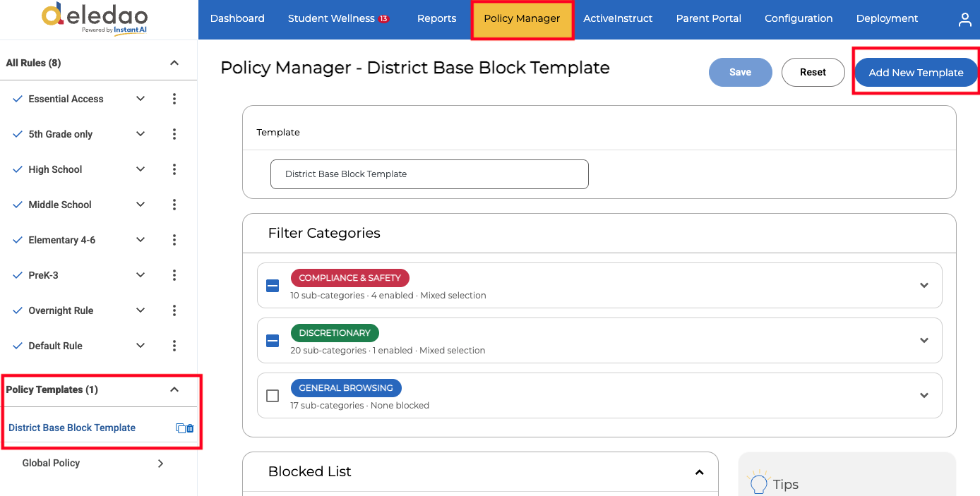Open the PreK-3 rule options menu

point(174,275)
